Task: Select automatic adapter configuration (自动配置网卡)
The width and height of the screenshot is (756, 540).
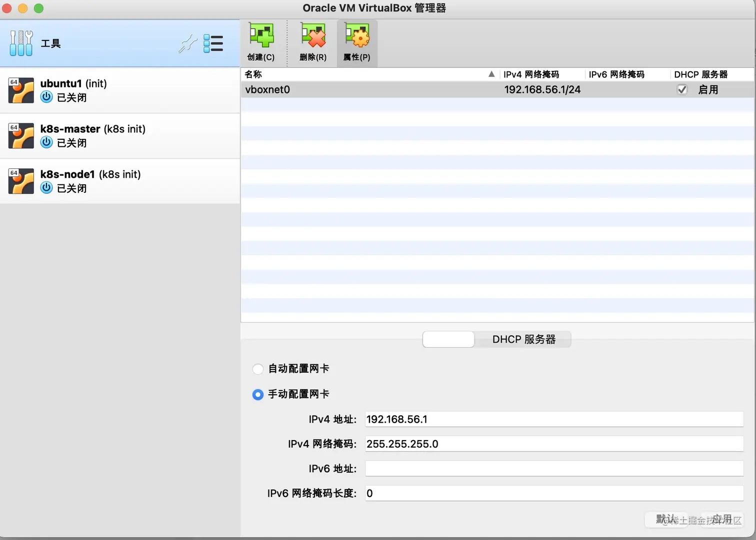Action: click(x=258, y=369)
